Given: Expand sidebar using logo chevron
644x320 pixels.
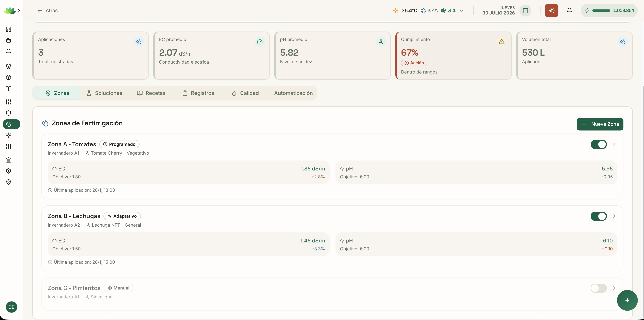Looking at the screenshot, I should (19, 10).
